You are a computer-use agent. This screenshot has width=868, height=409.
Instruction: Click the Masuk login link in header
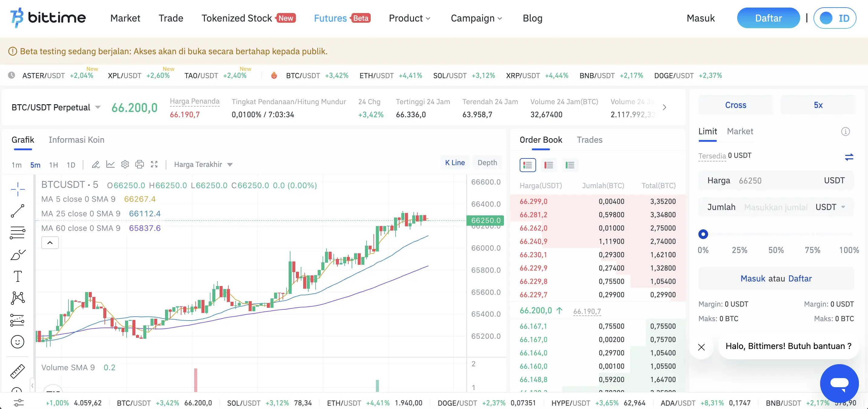[701, 18]
